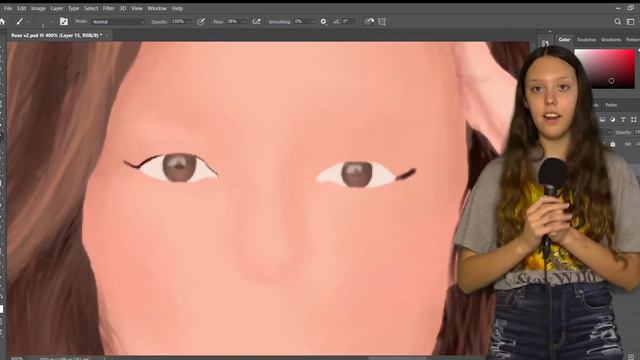Open the Help menu
This screenshot has height=360, width=640.
[x=177, y=8]
